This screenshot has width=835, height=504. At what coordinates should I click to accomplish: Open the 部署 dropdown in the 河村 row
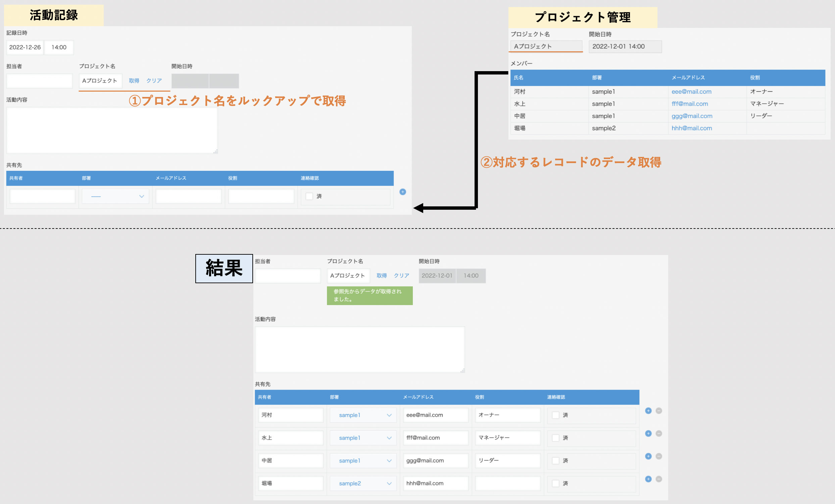coord(363,415)
